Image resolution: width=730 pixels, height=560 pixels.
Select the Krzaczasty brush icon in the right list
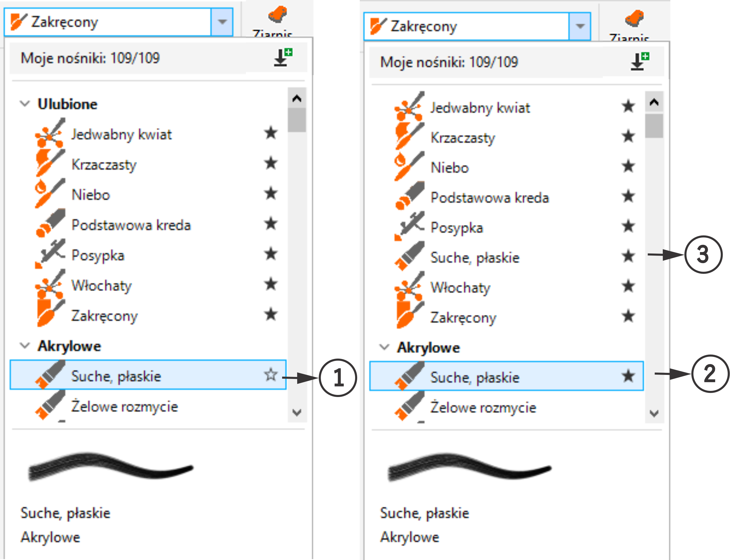coord(409,136)
